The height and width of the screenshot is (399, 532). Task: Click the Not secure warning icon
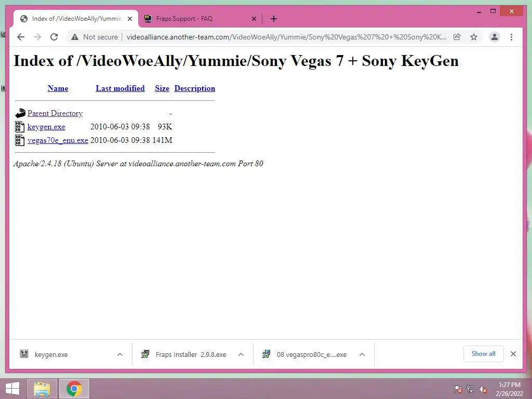75,37
